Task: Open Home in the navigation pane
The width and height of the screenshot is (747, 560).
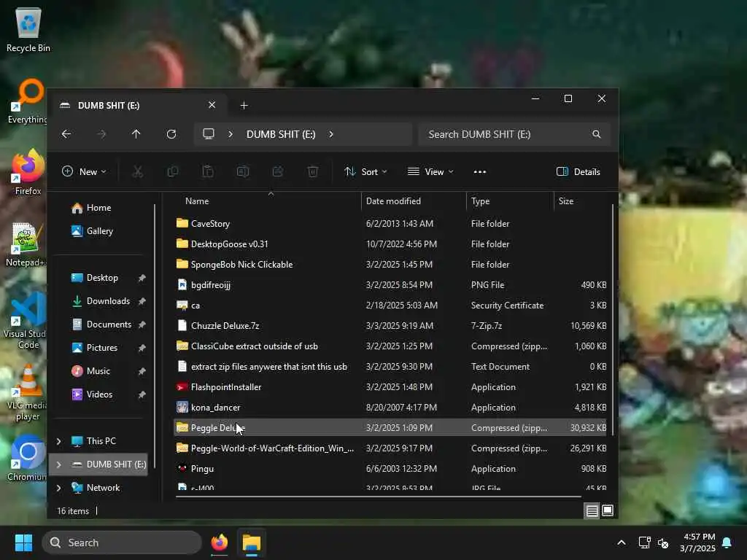Action: click(91, 208)
